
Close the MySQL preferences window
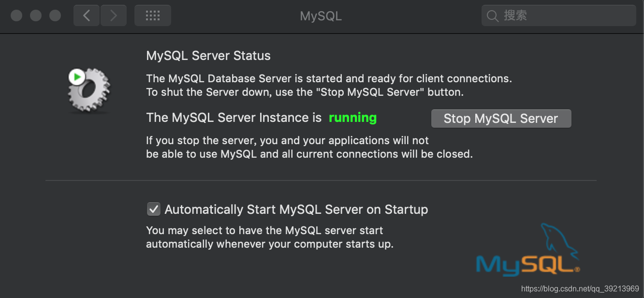[16, 15]
